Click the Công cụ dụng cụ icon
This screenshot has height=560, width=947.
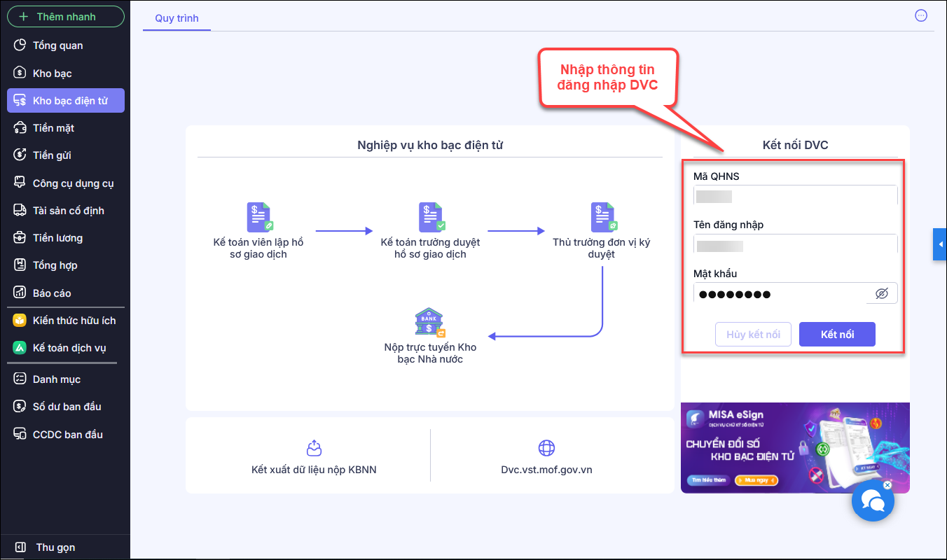click(x=20, y=183)
